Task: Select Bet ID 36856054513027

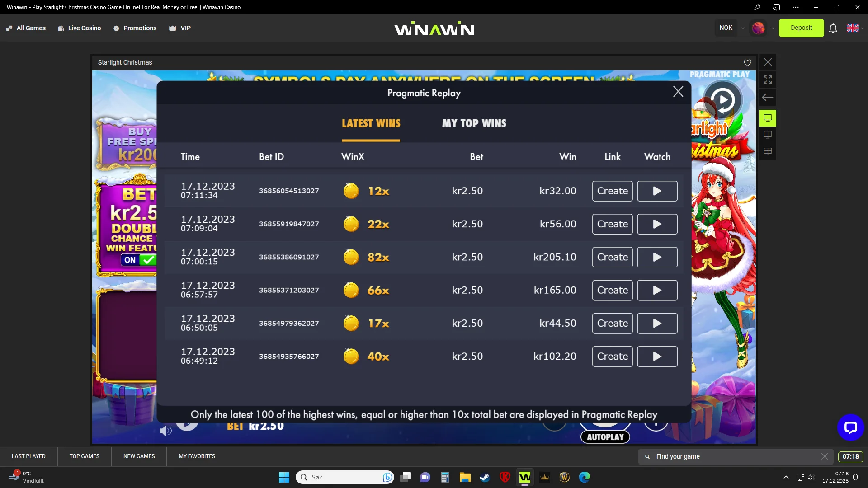Action: click(289, 191)
